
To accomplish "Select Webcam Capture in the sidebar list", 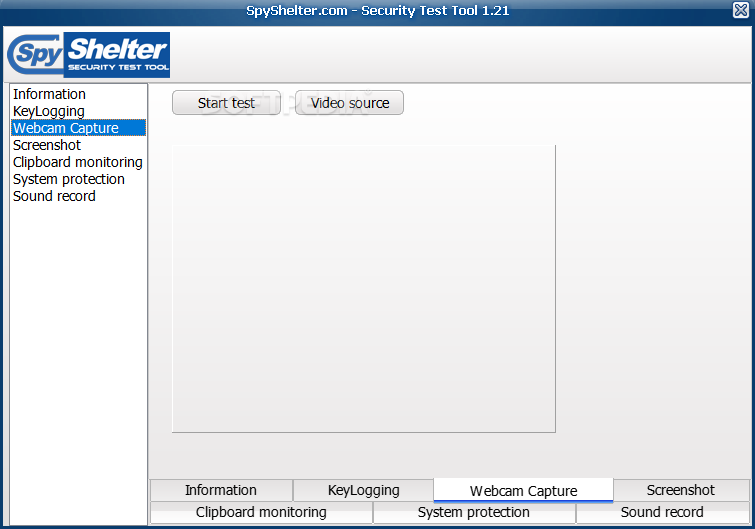I will (78, 128).
